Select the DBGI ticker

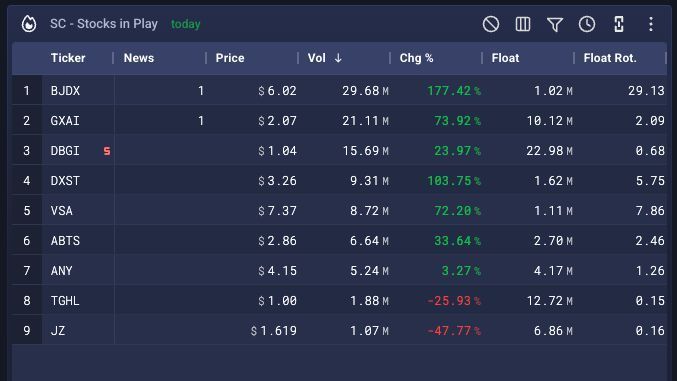point(65,151)
